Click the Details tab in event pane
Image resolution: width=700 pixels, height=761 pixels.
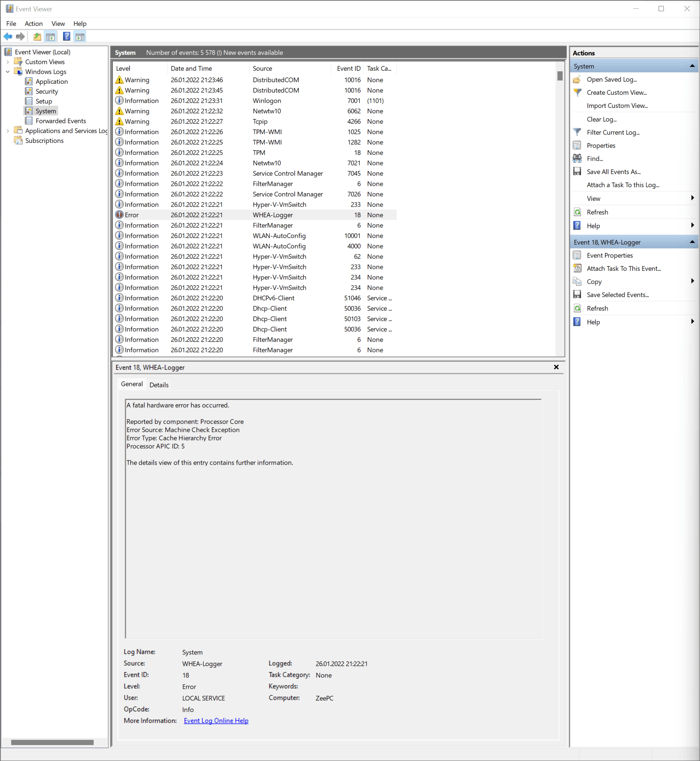pyautogui.click(x=159, y=385)
